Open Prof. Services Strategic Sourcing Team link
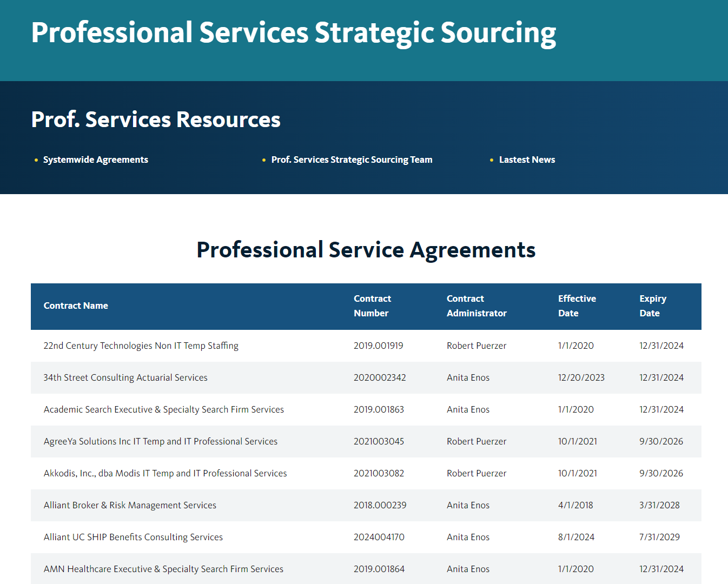 352,160
